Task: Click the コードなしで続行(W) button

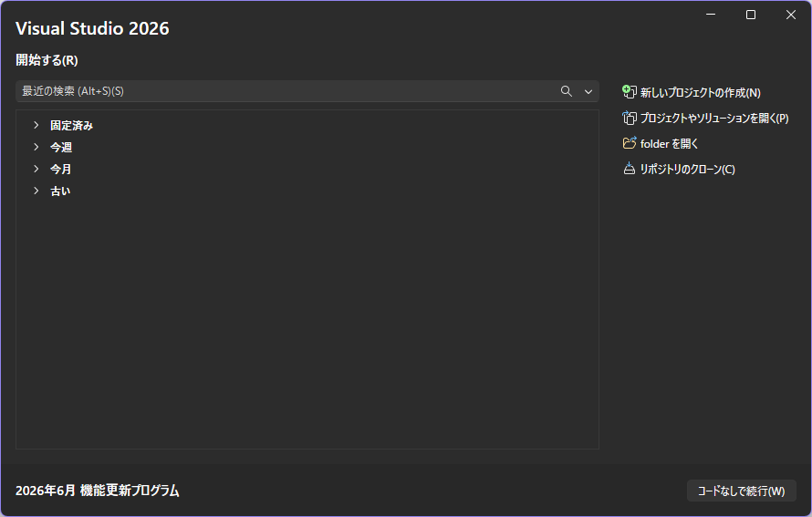Action: point(741,491)
